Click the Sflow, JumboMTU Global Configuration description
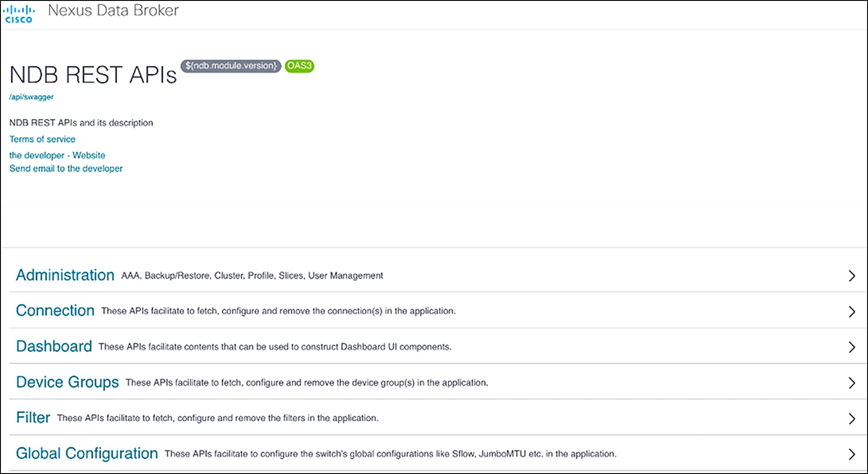Image resolution: width=868 pixels, height=474 pixels. coord(390,454)
